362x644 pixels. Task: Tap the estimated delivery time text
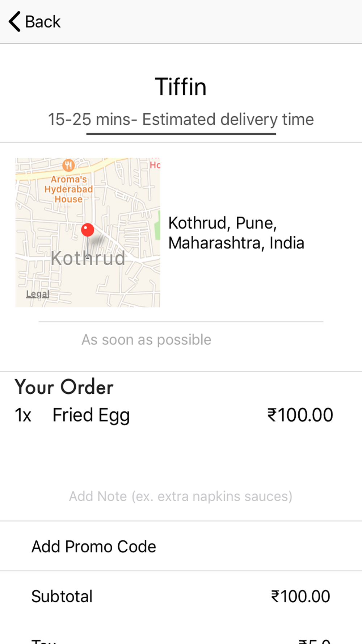pyautogui.click(x=181, y=120)
